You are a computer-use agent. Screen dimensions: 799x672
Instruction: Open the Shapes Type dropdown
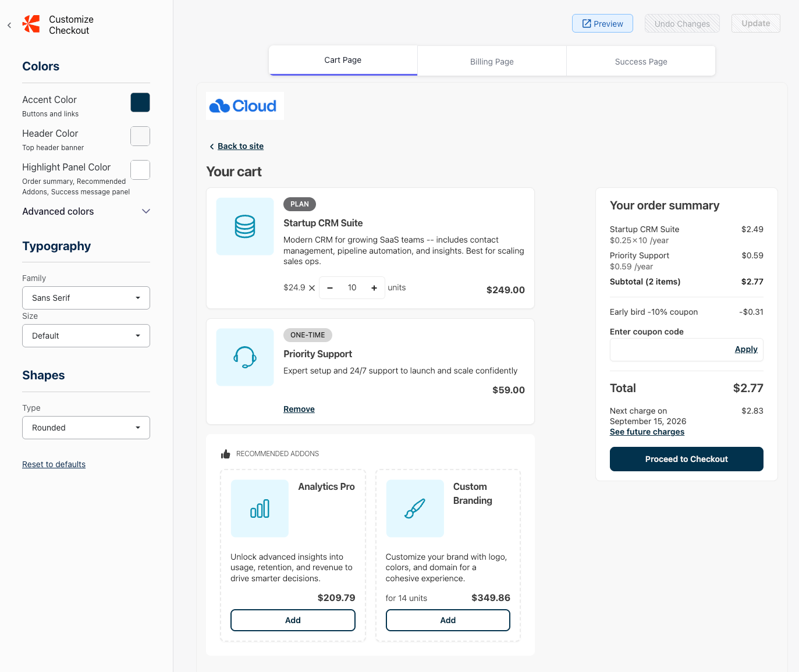(x=86, y=428)
